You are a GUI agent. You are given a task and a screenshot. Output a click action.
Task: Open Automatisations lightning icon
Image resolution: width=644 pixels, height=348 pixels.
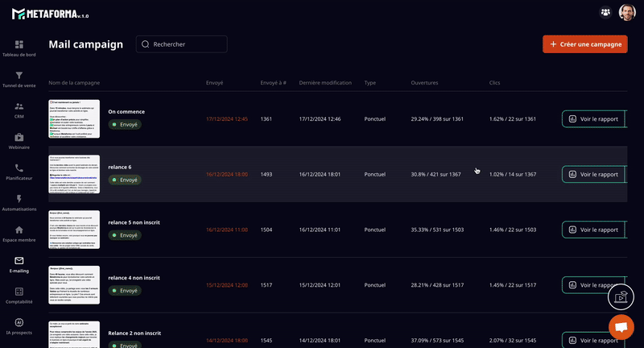click(19, 201)
